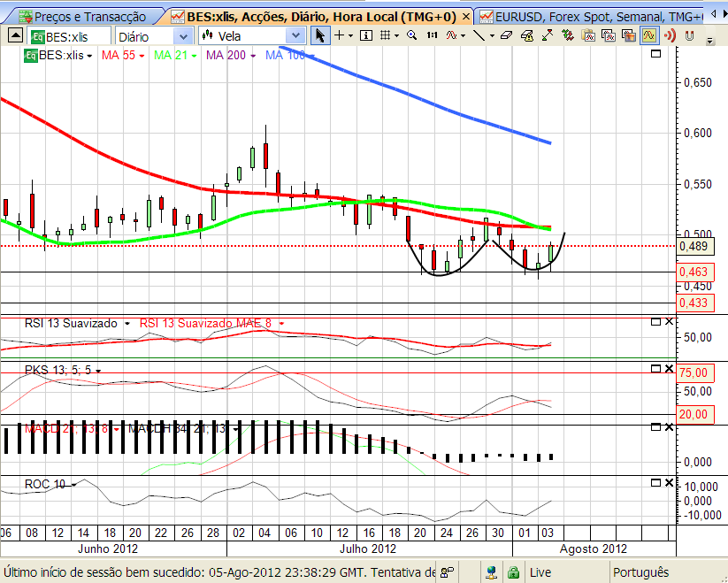Select the eraser tool
Viewport: 728px width, 583px height.
(507, 35)
